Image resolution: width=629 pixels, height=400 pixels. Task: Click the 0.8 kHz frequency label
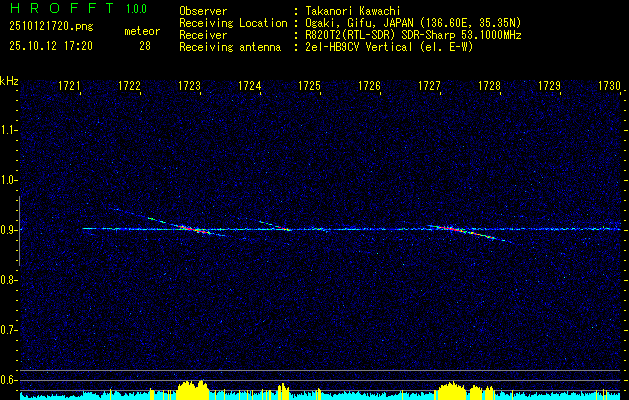click(x=8, y=280)
